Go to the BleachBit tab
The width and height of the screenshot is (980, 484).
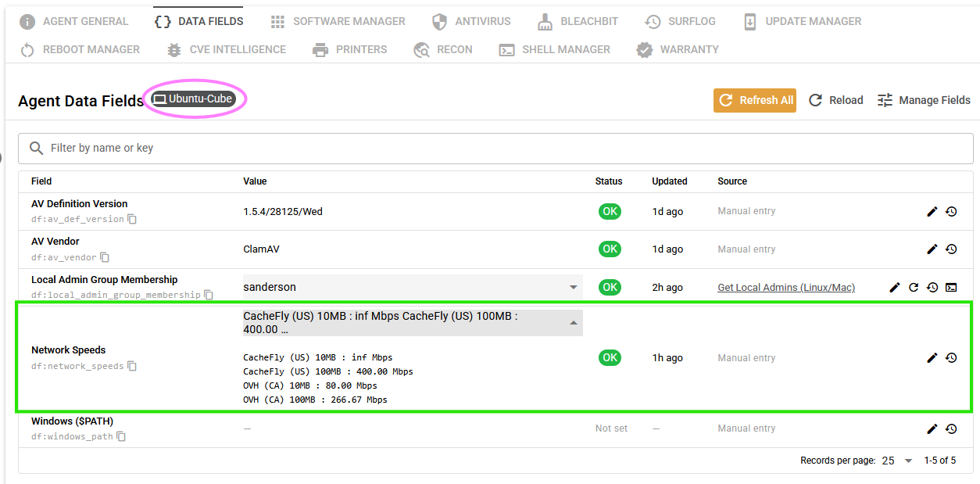point(578,21)
